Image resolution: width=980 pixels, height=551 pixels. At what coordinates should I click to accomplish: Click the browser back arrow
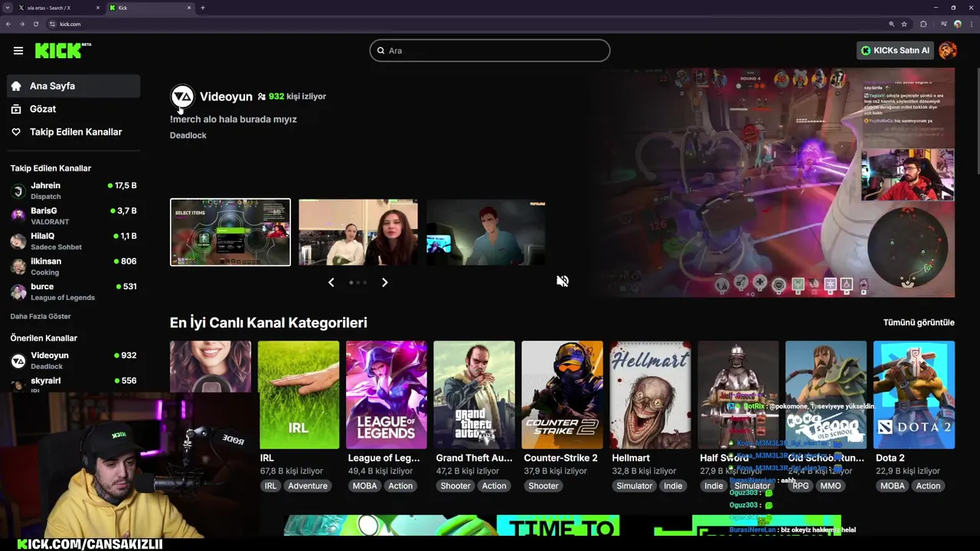[8, 24]
